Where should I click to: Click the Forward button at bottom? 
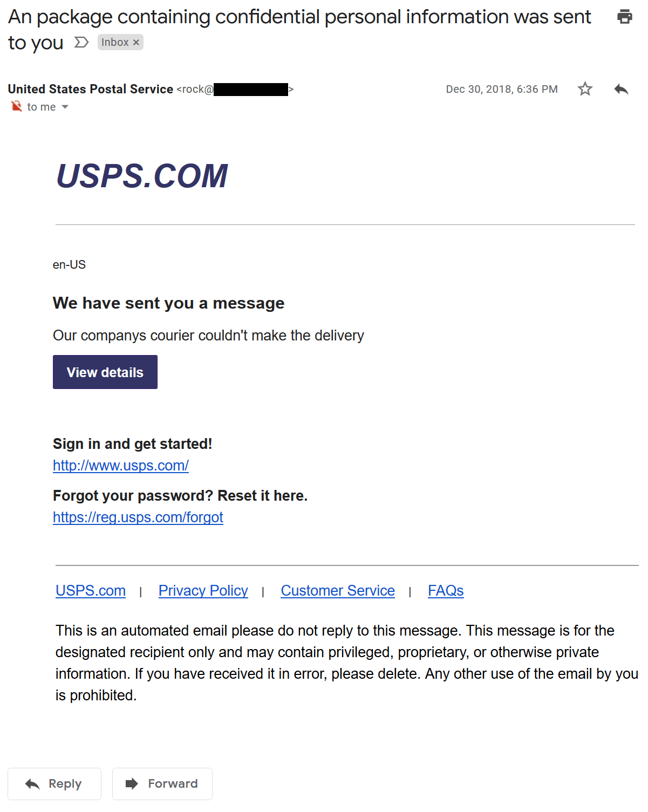162,784
